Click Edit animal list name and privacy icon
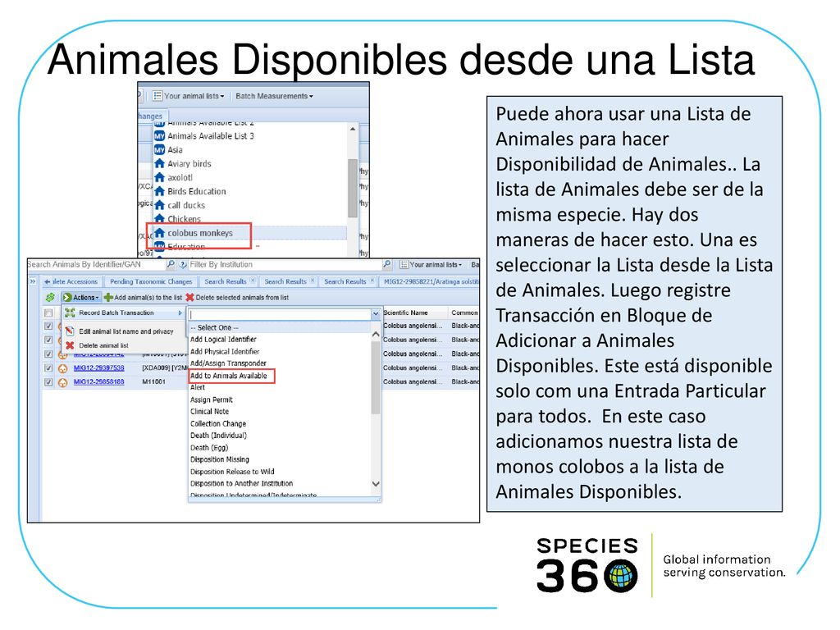The width and height of the screenshot is (840, 630). click(70, 331)
